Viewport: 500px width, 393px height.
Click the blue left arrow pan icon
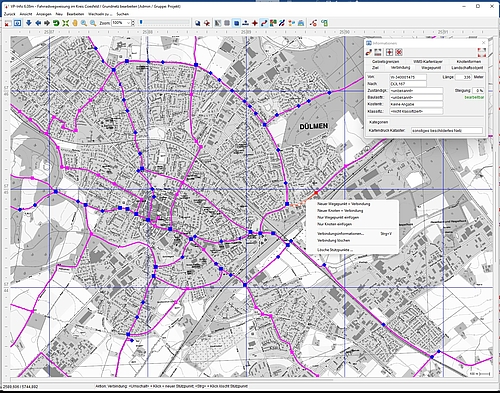pos(38,23)
